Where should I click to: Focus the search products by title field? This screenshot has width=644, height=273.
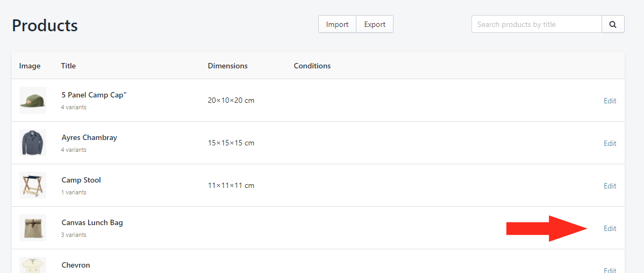point(536,24)
